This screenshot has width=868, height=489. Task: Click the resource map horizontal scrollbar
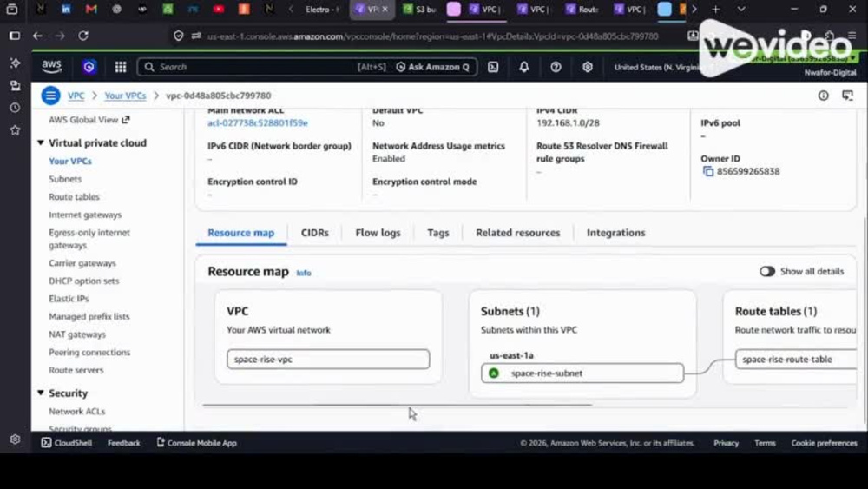(x=397, y=405)
